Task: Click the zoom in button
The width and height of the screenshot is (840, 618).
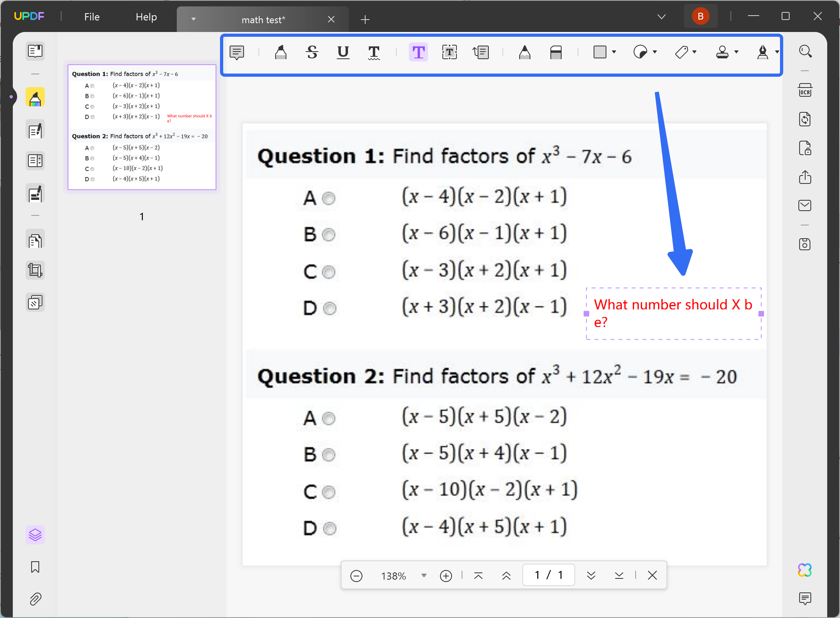Action: (x=446, y=576)
